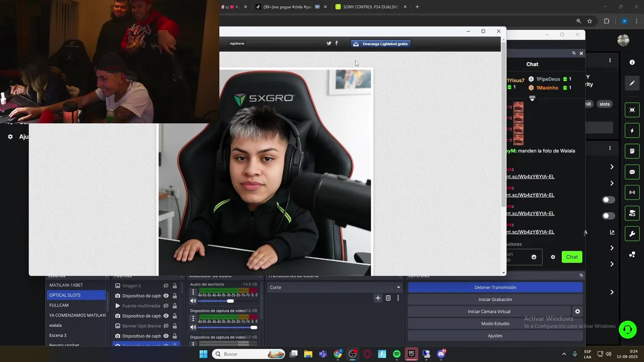This screenshot has width=644, height=362.
Task: Switch to the SONY CONTROL PS4 DUALSHOCK tab
Action: [371, 7]
